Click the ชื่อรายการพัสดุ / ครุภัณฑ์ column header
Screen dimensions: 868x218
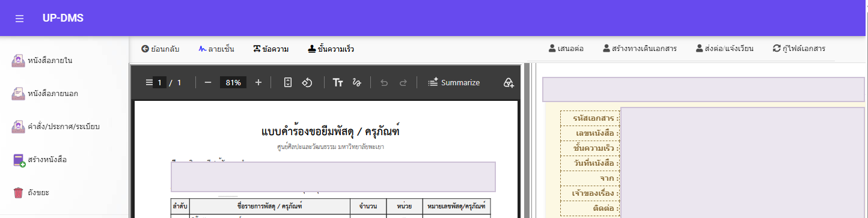click(269, 207)
